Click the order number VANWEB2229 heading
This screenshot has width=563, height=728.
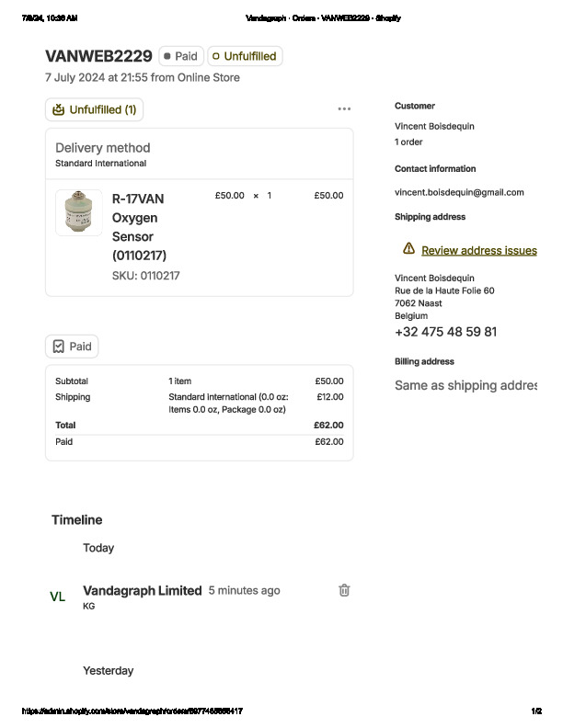click(x=98, y=56)
